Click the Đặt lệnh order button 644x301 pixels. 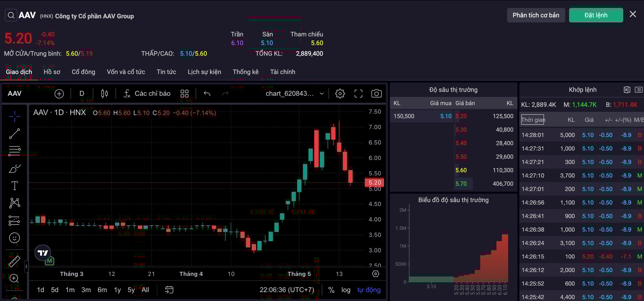pyautogui.click(x=596, y=15)
